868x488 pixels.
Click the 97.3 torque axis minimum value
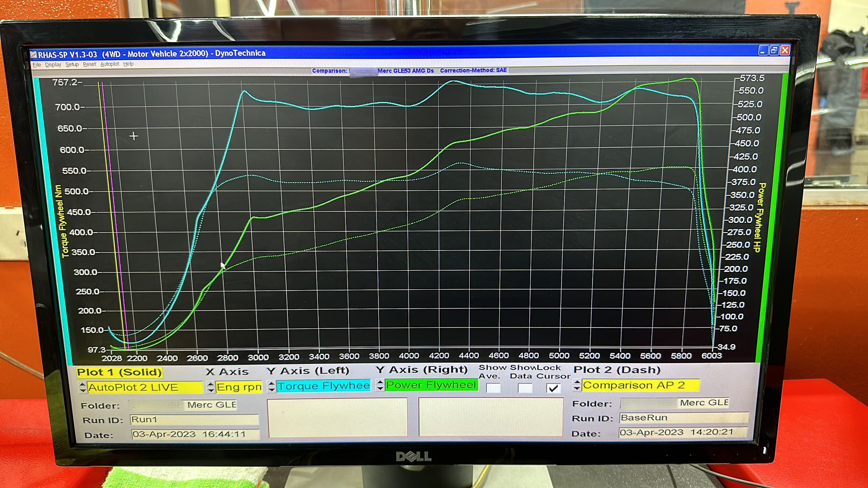[96, 350]
